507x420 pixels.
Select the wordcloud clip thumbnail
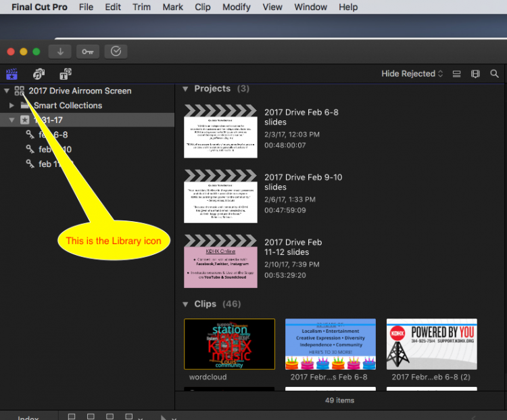click(229, 344)
